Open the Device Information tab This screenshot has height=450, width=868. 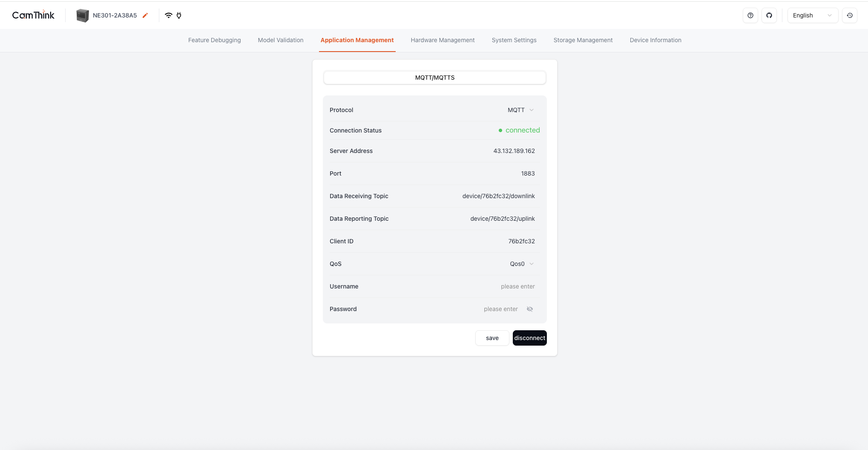(655, 40)
